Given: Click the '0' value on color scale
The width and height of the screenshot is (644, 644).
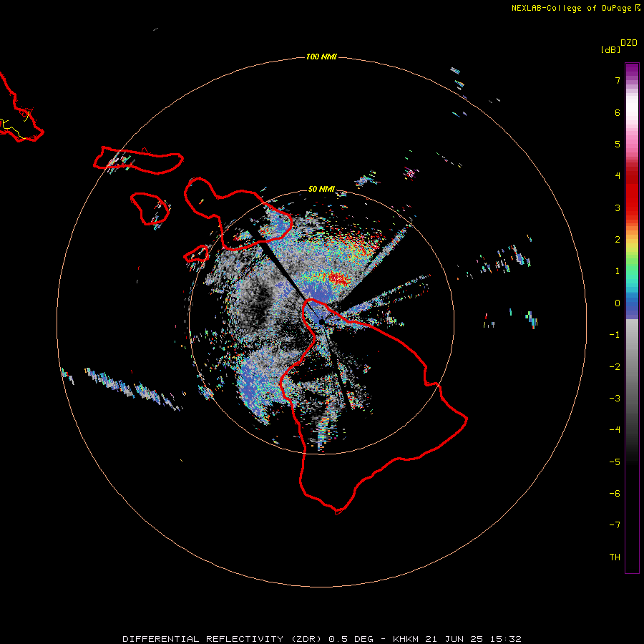Looking at the screenshot, I should [618, 303].
